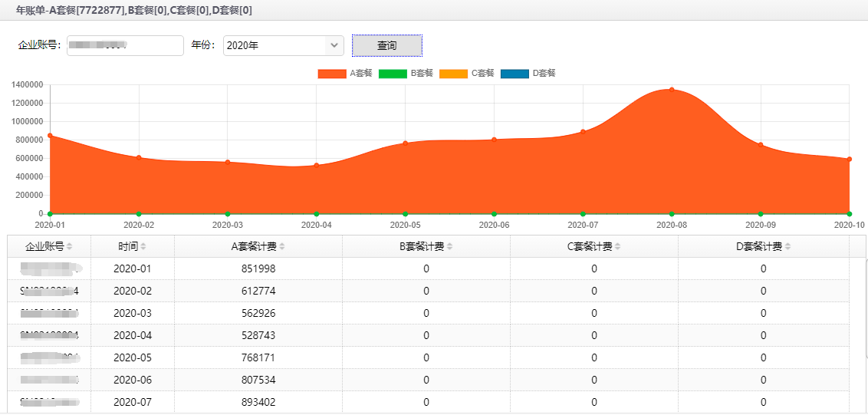This screenshot has height=415, width=868.
Task: Sort by 企业账号 column sort icon
Action: tap(70, 246)
